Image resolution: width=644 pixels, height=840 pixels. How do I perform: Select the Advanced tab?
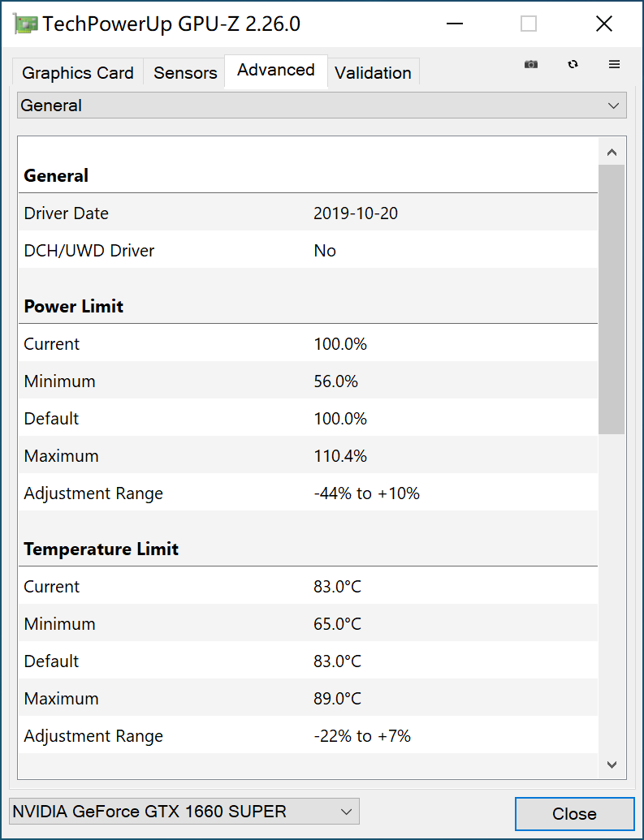coord(276,71)
